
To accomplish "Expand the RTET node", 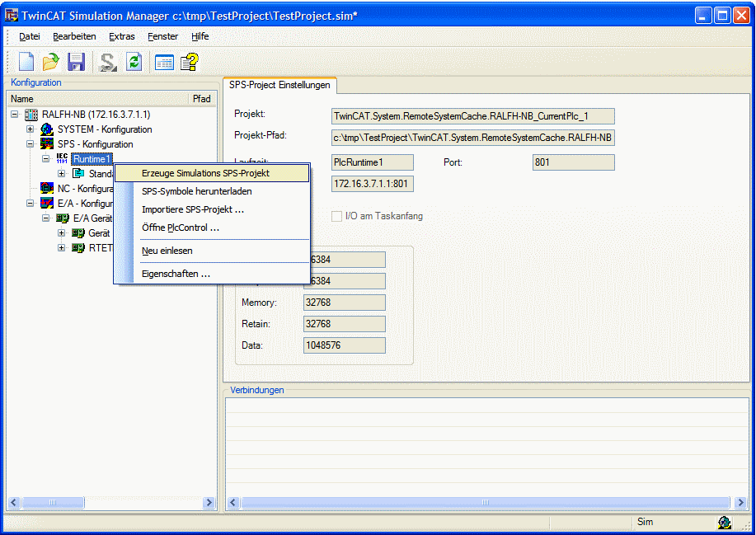I will pyautogui.click(x=61, y=248).
